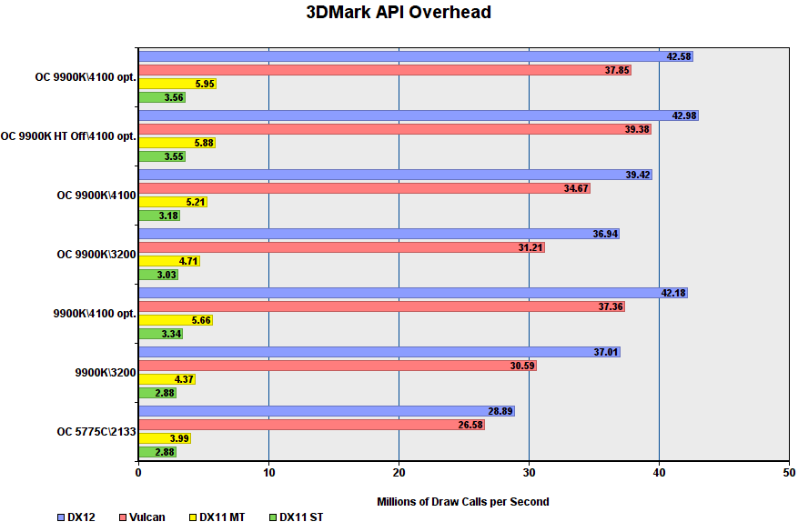The width and height of the screenshot is (798, 532).
Task: Click the yellow bar valued 4.71
Action: 169,261
